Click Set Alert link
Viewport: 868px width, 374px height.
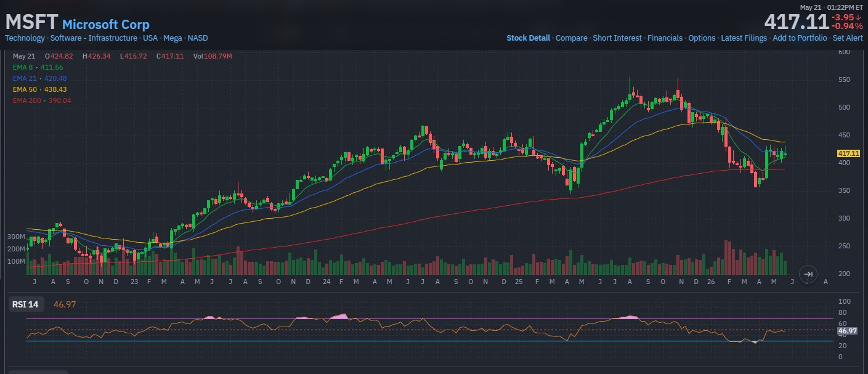coord(848,38)
